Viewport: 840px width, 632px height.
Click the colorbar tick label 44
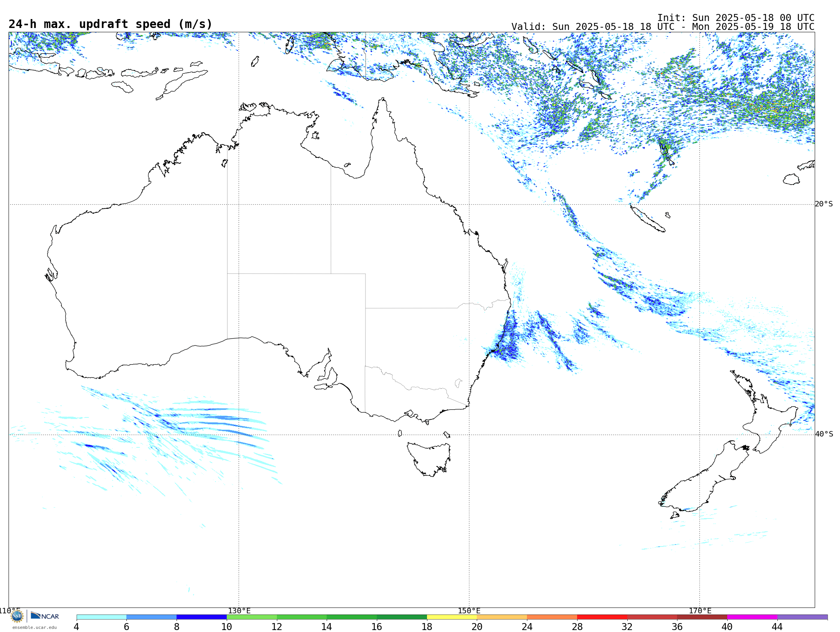coord(777,627)
